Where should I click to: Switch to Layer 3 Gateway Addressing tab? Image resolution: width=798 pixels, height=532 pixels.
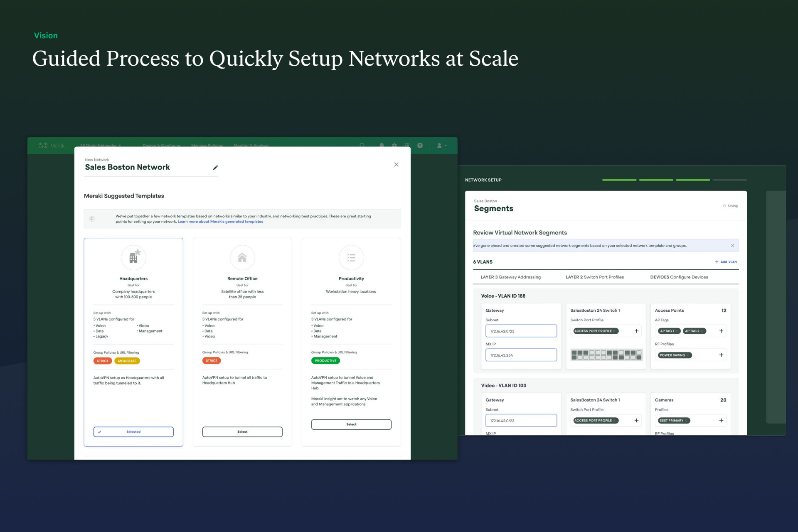pyautogui.click(x=510, y=277)
